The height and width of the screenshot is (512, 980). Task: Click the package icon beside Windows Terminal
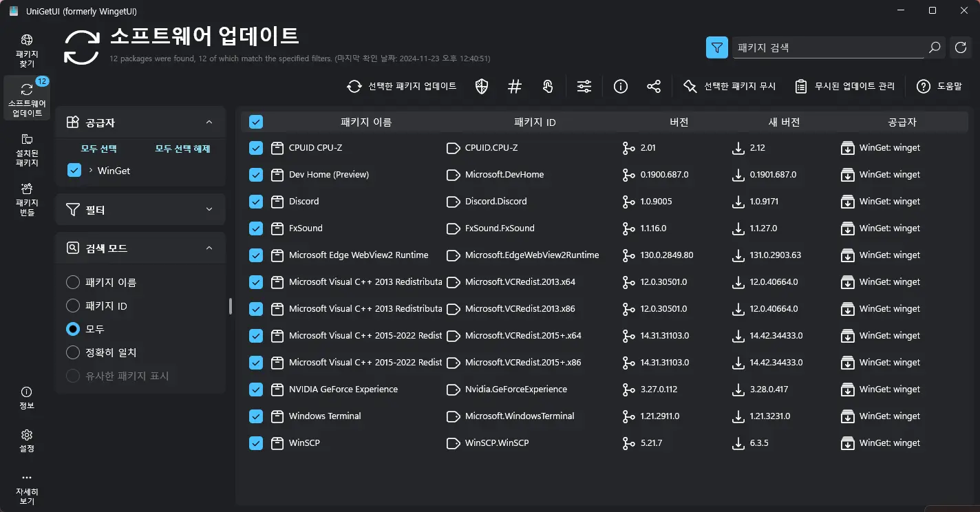(277, 416)
